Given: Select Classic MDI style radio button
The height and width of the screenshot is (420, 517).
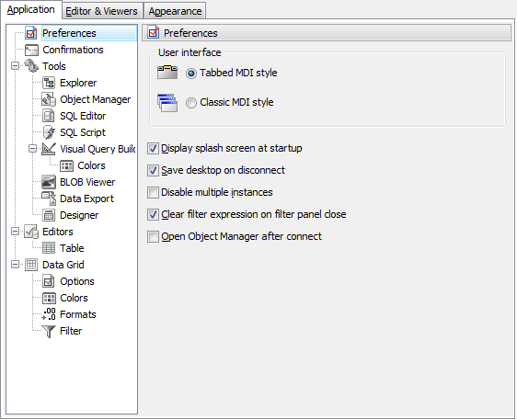Looking at the screenshot, I should click(191, 103).
